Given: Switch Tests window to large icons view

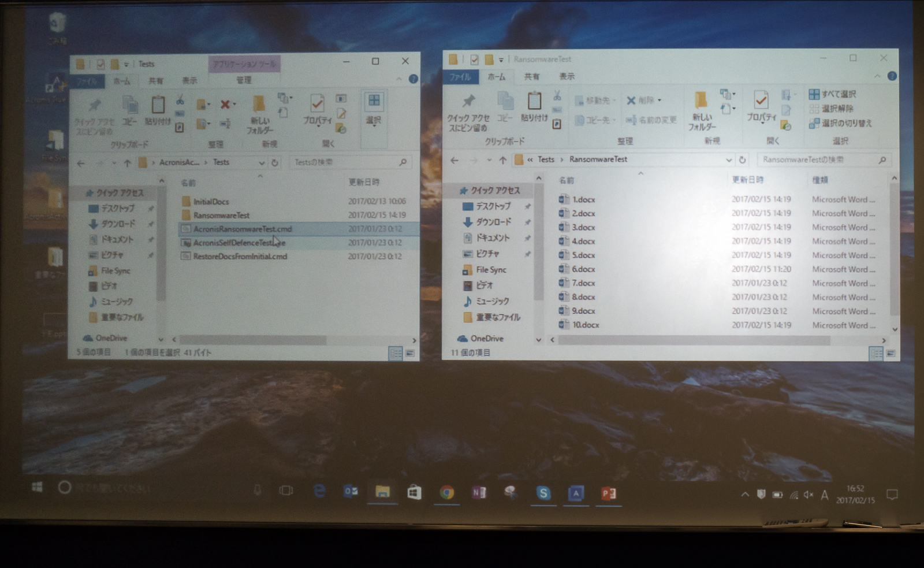Looking at the screenshot, I should click(x=410, y=353).
